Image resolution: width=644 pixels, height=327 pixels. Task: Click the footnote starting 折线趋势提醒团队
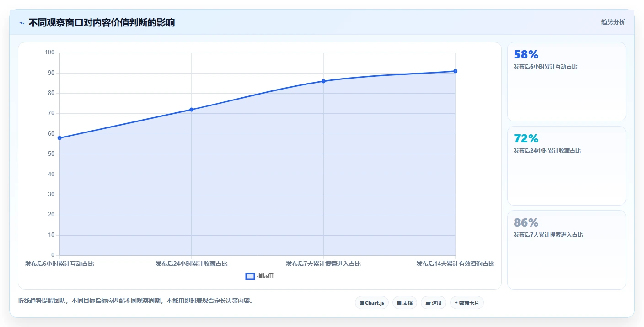click(x=135, y=301)
